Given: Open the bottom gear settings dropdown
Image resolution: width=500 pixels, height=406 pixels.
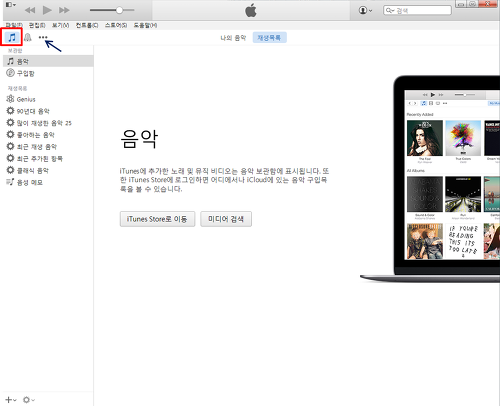Looking at the screenshot, I should pyautogui.click(x=29, y=399).
